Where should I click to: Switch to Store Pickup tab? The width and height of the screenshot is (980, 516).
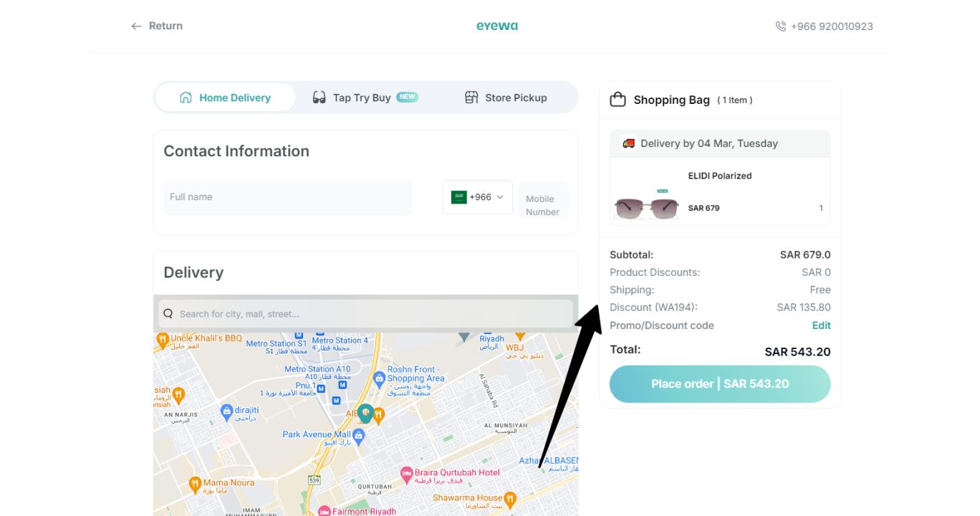coord(506,97)
